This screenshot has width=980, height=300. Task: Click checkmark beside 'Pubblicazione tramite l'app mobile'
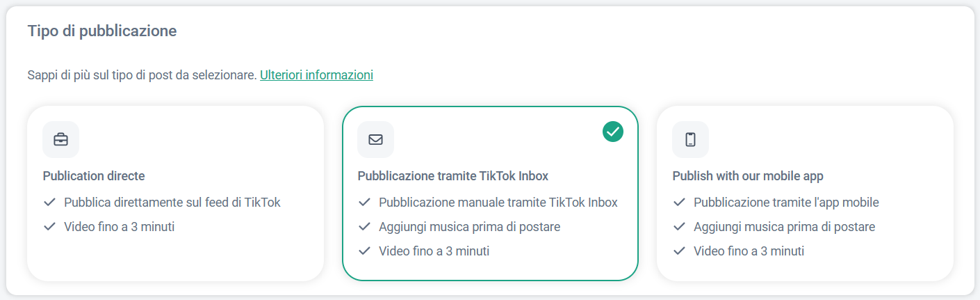tap(679, 203)
